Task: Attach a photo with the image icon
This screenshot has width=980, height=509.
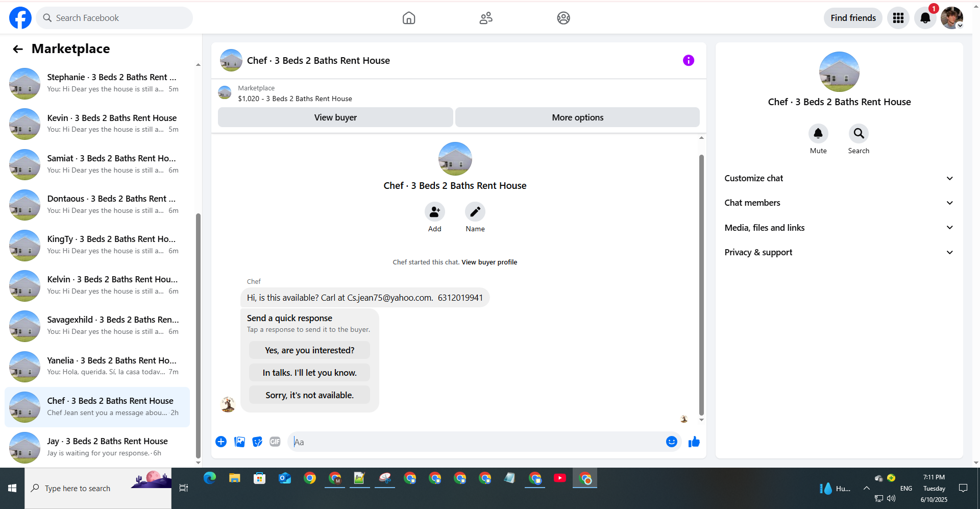Action: 239,442
